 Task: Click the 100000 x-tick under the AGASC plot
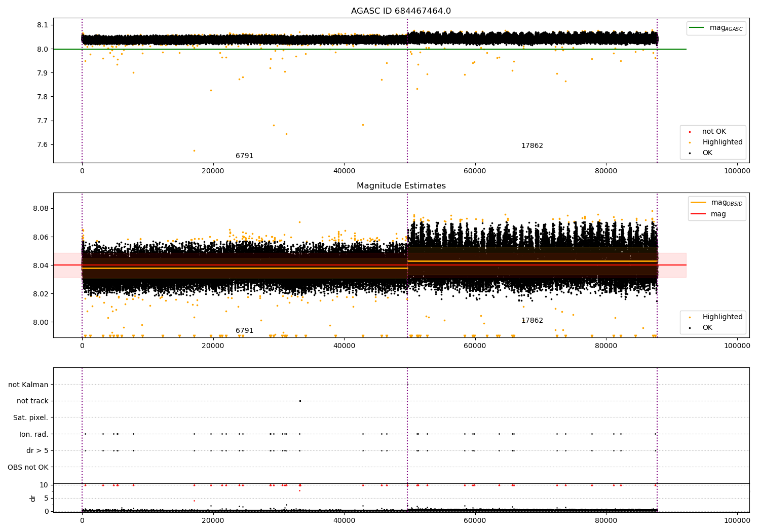point(737,171)
